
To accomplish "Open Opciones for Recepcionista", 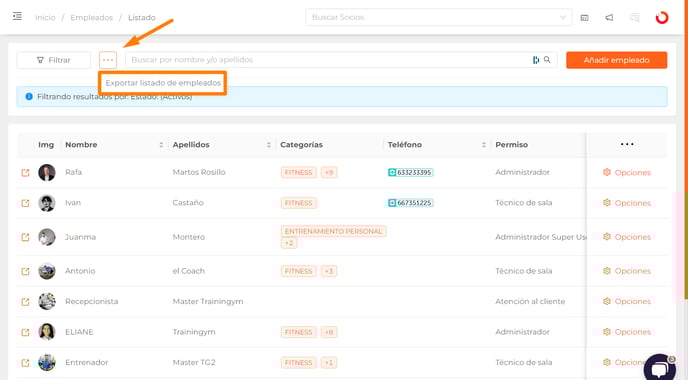I will click(627, 301).
